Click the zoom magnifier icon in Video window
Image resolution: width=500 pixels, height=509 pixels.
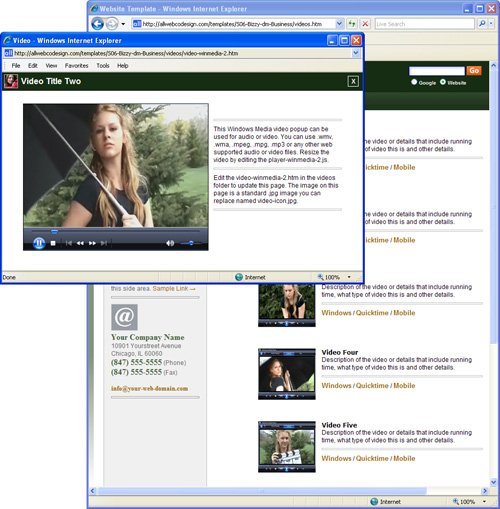pos(320,277)
